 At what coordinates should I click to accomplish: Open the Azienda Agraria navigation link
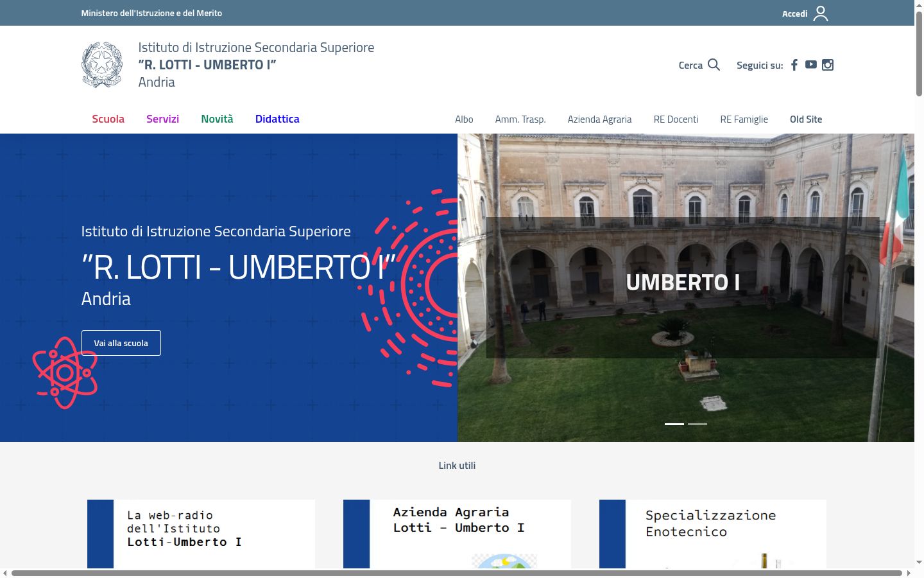(599, 119)
